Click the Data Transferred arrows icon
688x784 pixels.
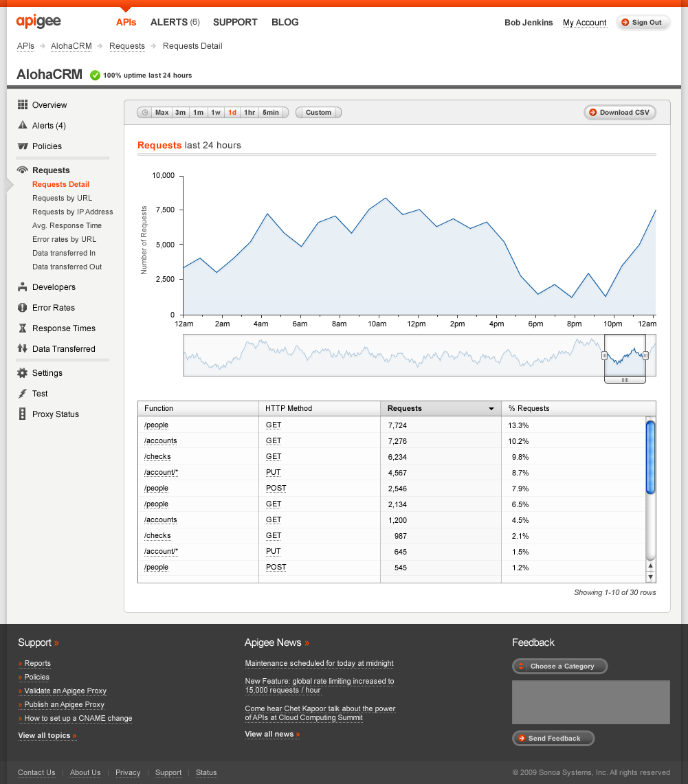[x=23, y=349]
